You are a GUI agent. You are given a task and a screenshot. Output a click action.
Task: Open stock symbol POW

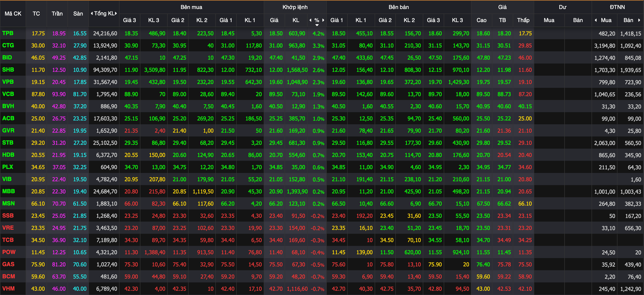click(x=9, y=252)
